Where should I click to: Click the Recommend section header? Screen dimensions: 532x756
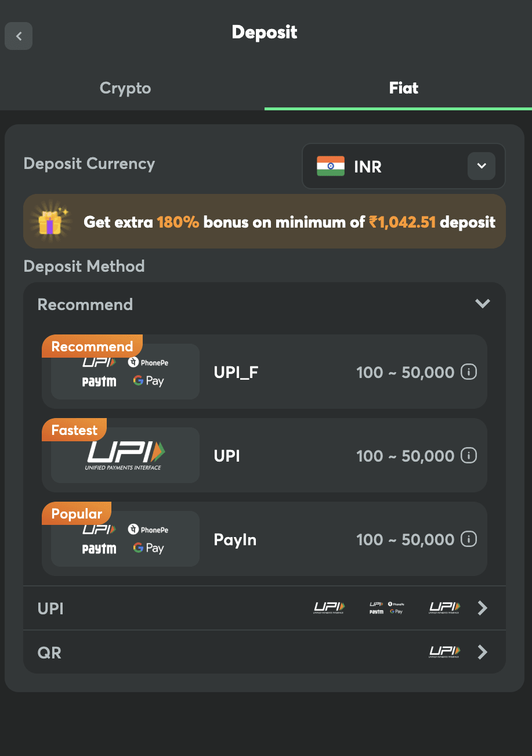point(265,304)
